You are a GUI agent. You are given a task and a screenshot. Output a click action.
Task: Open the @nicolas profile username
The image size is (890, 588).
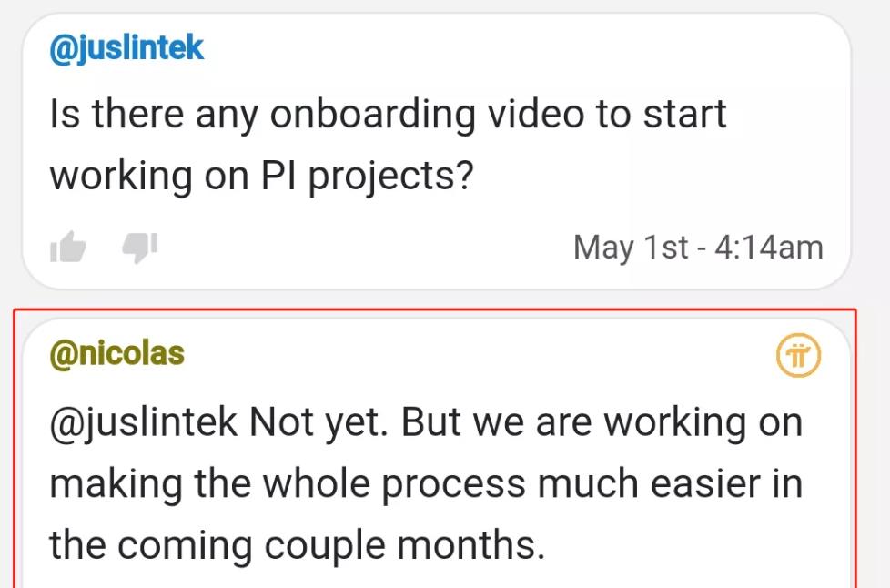[116, 354]
